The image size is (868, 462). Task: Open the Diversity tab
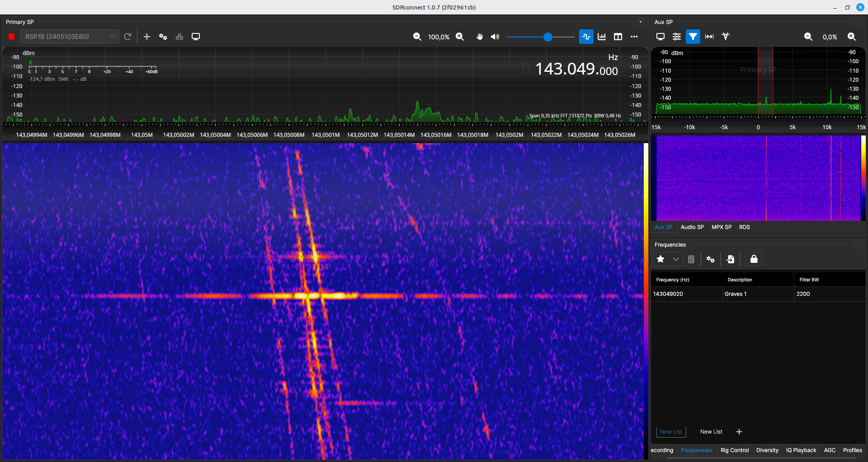tap(767, 450)
